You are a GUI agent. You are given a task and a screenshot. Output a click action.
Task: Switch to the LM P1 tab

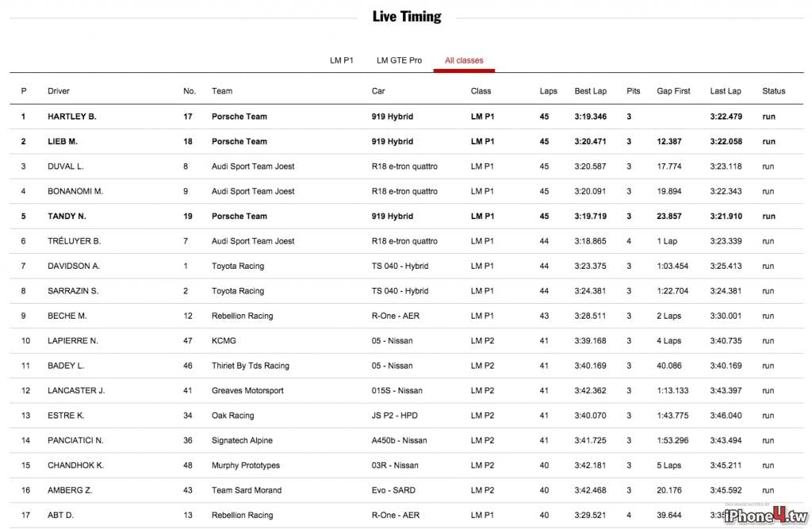coord(341,60)
